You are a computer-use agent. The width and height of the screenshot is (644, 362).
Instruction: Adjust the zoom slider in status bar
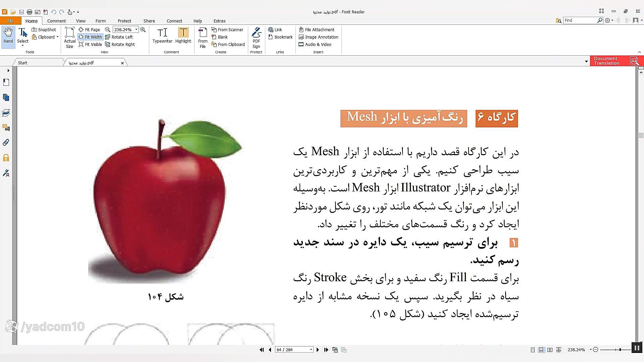620,350
